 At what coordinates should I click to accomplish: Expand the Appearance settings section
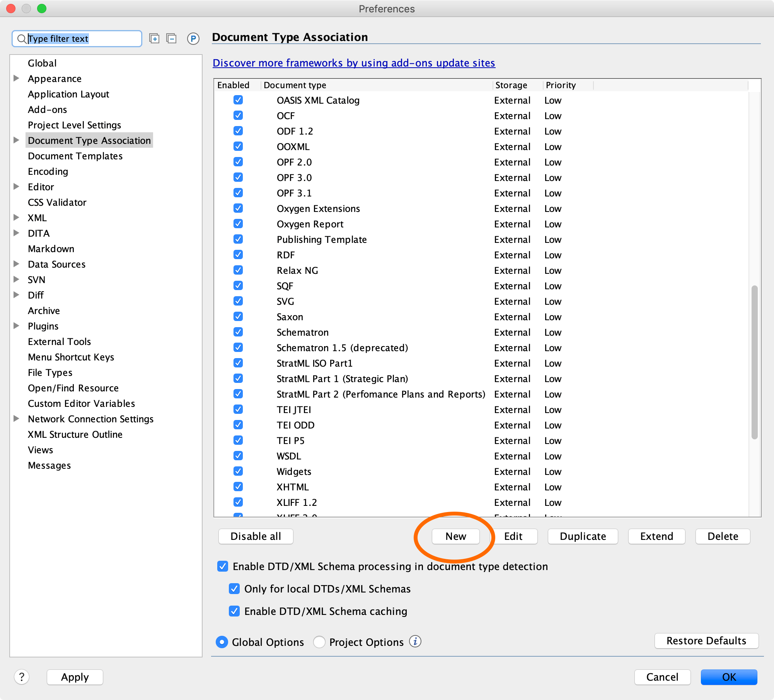(16, 78)
